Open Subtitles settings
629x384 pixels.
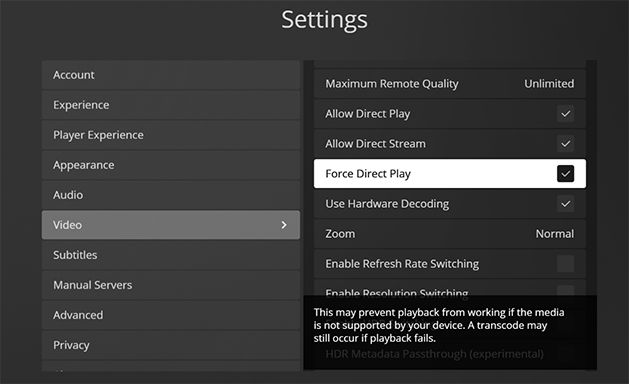click(170, 255)
